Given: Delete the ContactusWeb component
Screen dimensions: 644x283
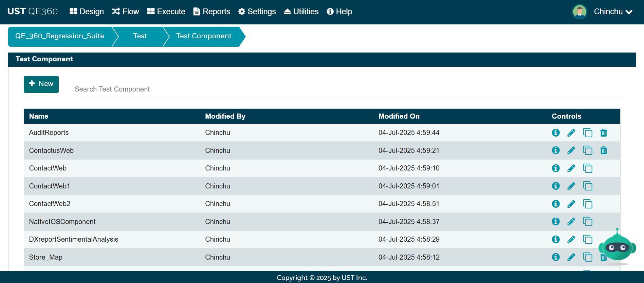Looking at the screenshot, I should coord(603,150).
